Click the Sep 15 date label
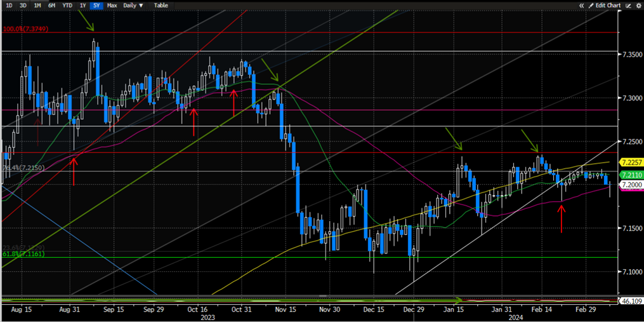Screen dimensions: 644x322 (x=114, y=309)
